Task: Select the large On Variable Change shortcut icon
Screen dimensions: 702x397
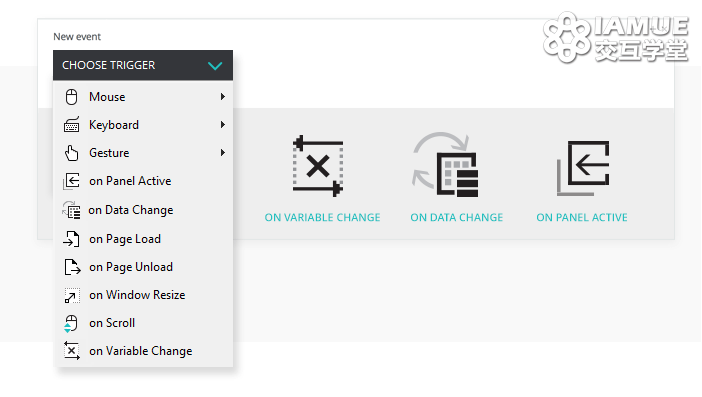Action: (318, 166)
